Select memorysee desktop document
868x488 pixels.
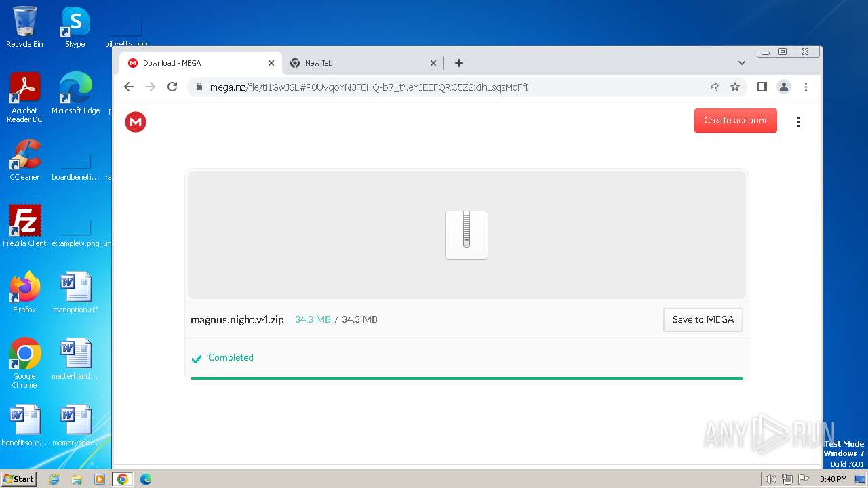click(75, 426)
